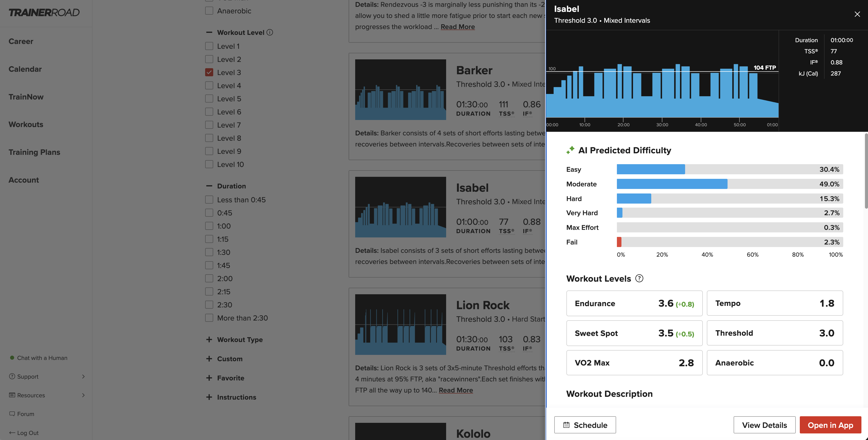The image size is (868, 440).
Task: Click the green Chat with a Human dot
Action: pos(12,357)
